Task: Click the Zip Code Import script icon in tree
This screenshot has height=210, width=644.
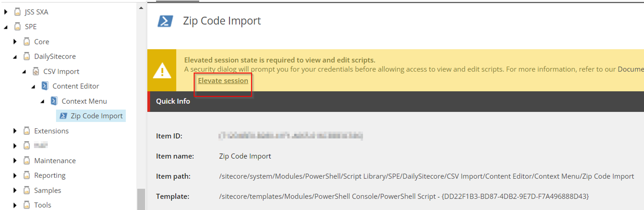Action: pos(63,116)
